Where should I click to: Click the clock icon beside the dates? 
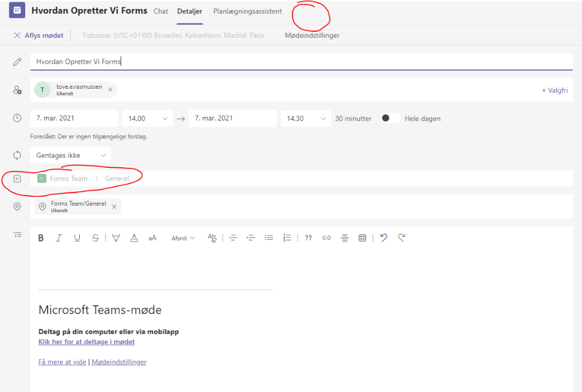[17, 118]
